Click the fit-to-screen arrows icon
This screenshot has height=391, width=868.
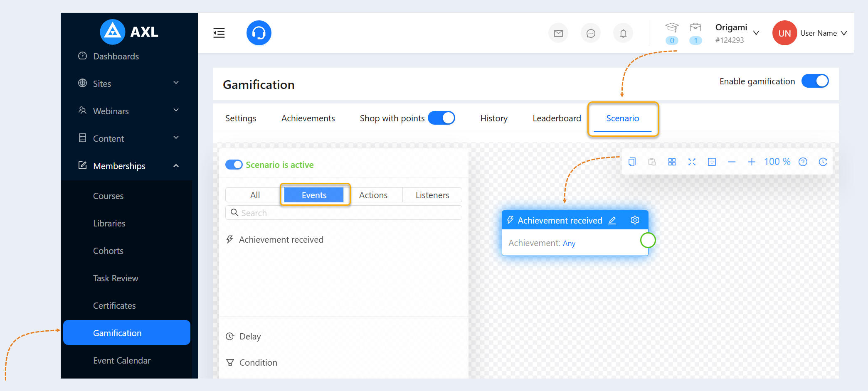point(692,162)
